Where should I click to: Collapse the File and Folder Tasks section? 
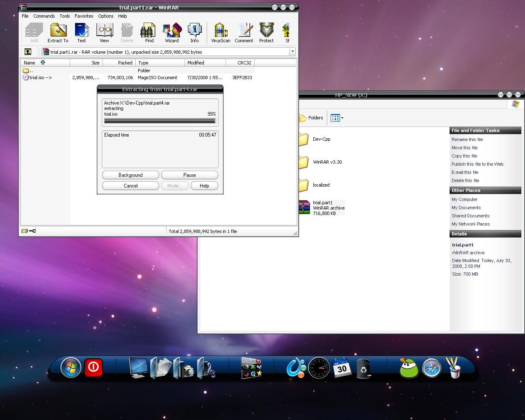click(x=518, y=130)
